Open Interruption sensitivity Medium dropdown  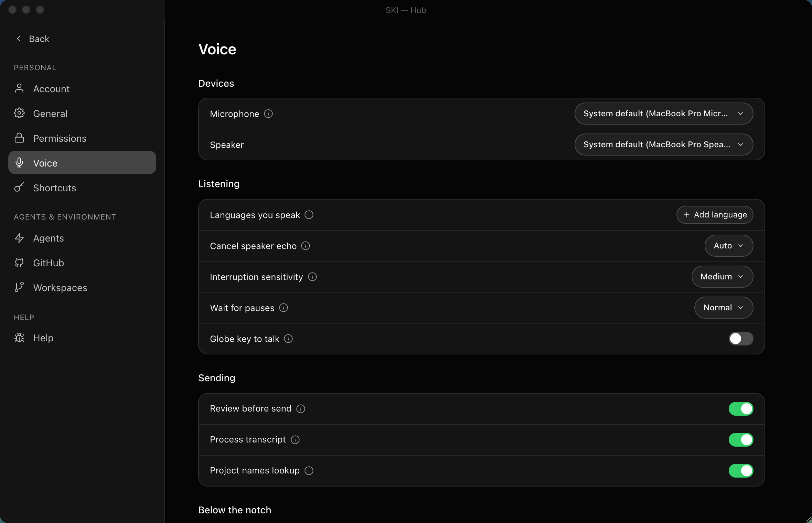(722, 277)
